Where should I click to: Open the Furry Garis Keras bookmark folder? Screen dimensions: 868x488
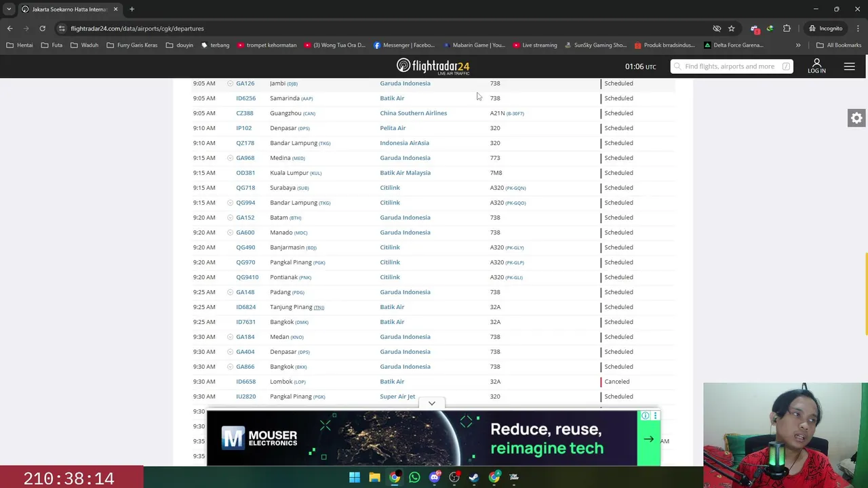[x=132, y=45]
